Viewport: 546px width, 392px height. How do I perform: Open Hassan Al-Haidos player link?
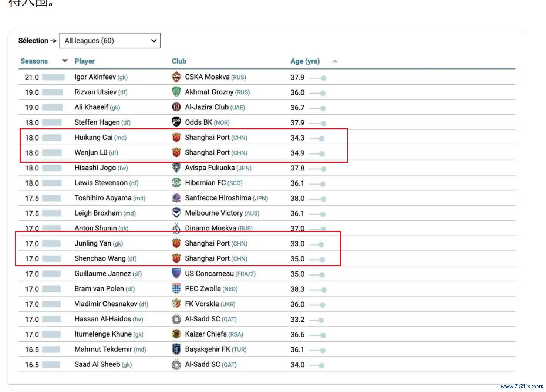point(102,319)
